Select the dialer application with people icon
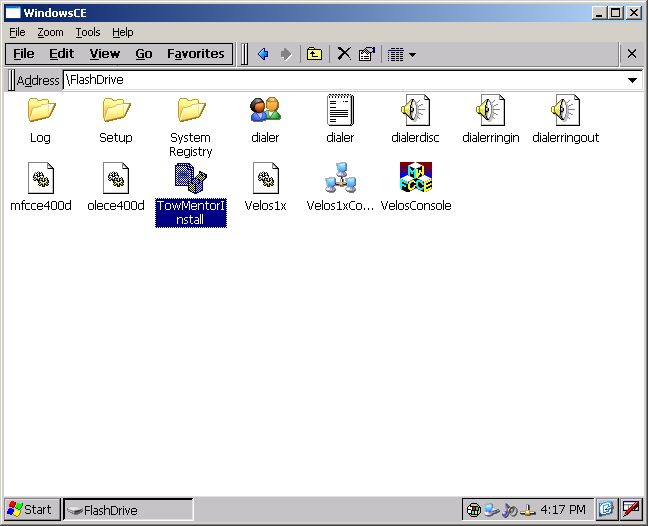The height and width of the screenshot is (526, 648). (265, 120)
